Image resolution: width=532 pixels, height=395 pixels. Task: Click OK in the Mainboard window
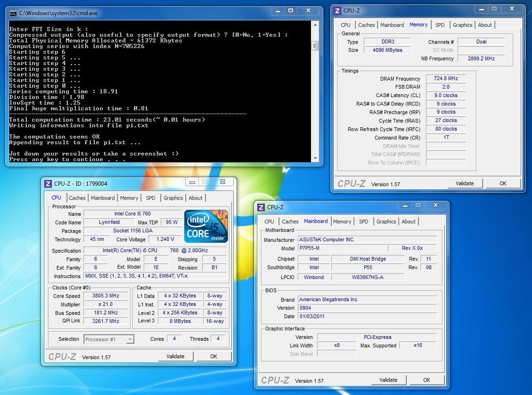[x=426, y=380]
